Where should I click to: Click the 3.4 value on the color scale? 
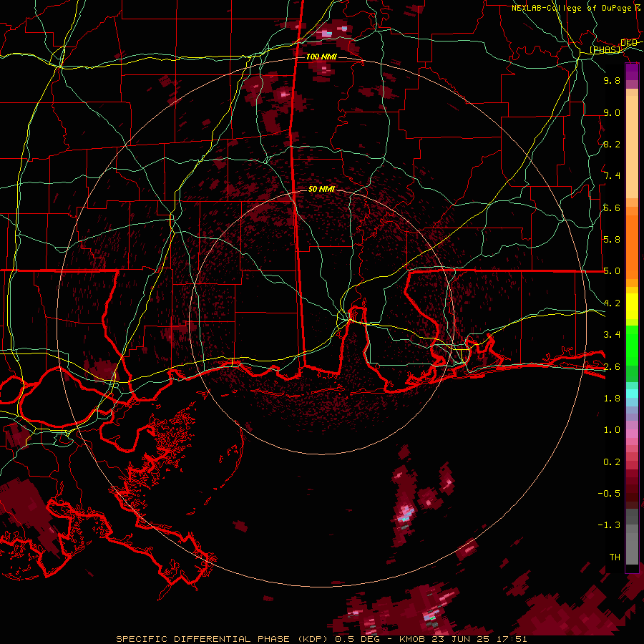[x=612, y=335]
